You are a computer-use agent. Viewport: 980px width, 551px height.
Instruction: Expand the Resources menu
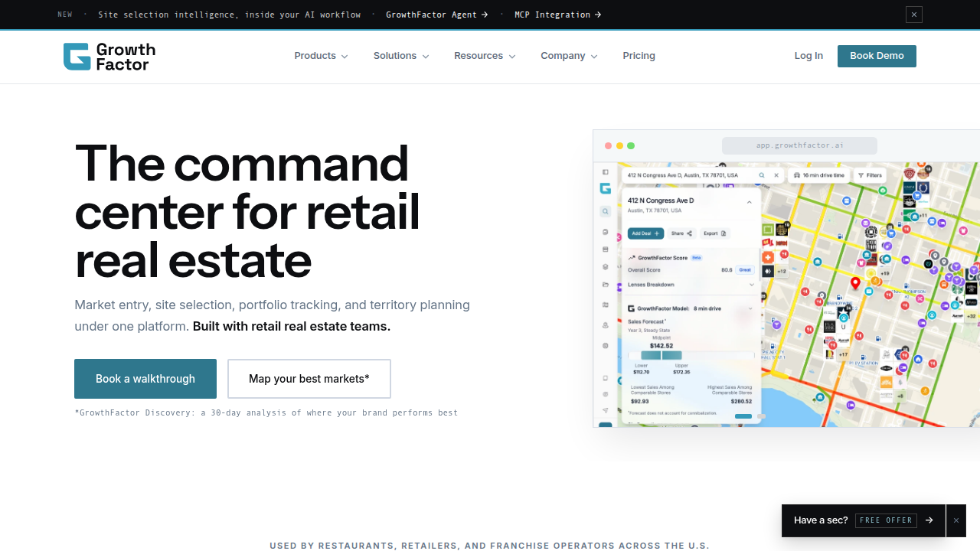pyautogui.click(x=485, y=56)
